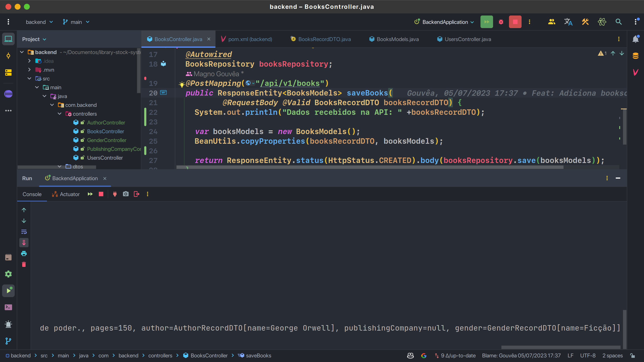Click the UTF-8 encoding in status bar

[588, 356]
